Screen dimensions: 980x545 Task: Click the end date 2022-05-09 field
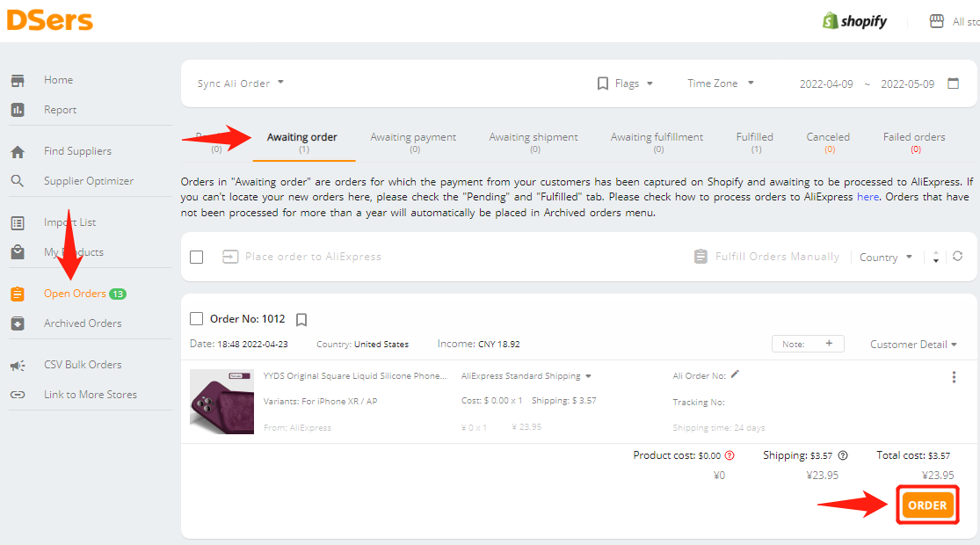click(x=908, y=84)
